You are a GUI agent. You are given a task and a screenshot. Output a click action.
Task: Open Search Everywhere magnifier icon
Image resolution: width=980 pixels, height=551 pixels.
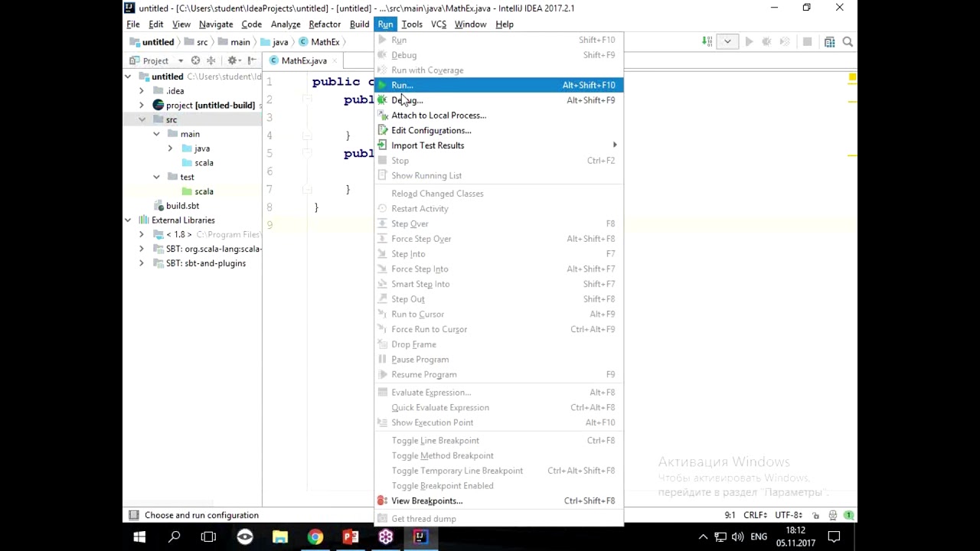click(x=848, y=42)
